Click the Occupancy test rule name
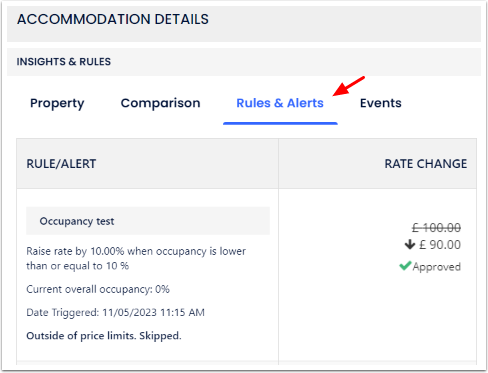The height and width of the screenshot is (373, 488). point(77,221)
